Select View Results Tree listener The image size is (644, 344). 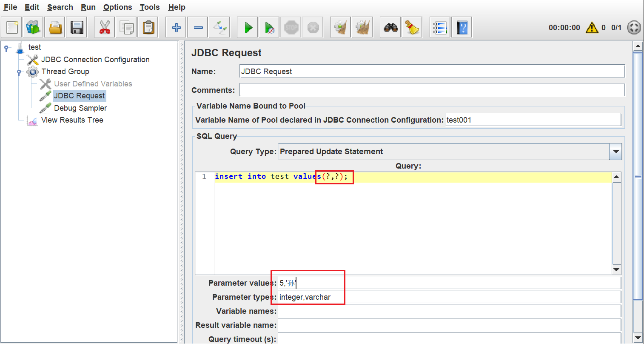point(72,120)
